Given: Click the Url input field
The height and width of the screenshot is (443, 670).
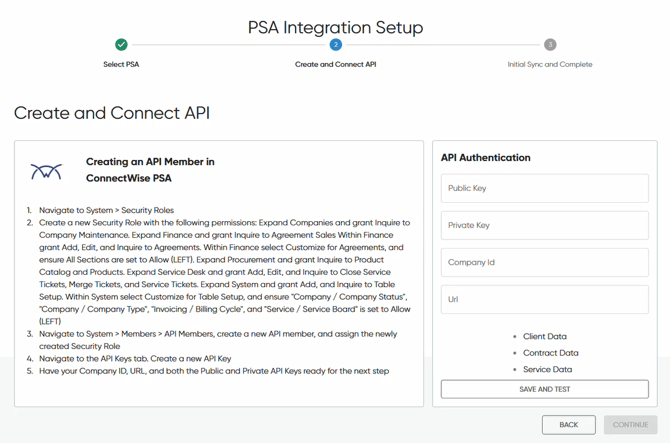Looking at the screenshot, I should coord(544,299).
